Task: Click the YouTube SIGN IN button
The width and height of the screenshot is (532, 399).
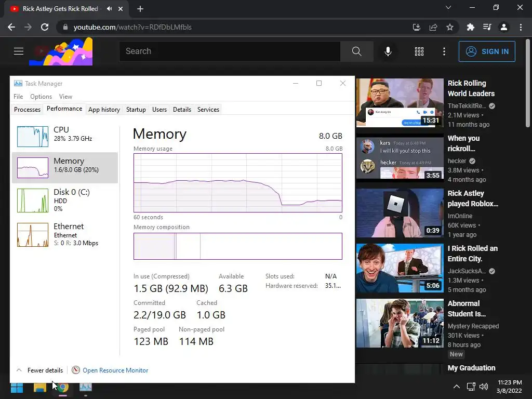Action: pos(487,51)
